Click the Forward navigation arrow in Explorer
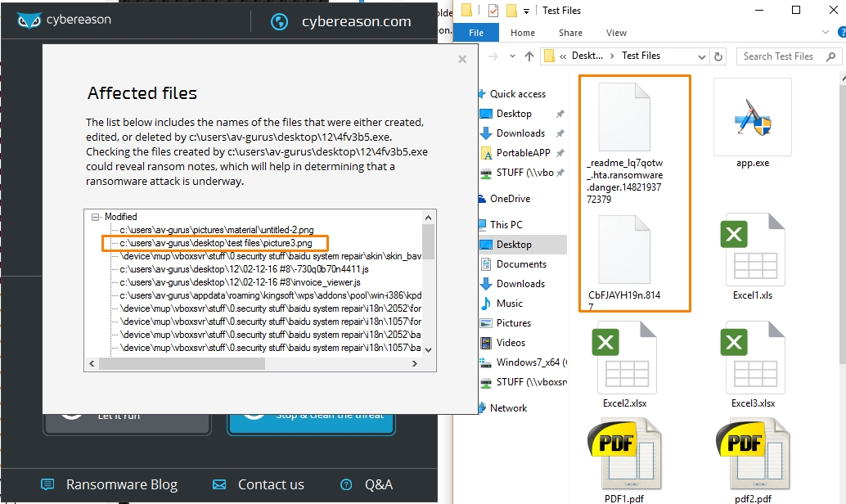Viewport: 846px width, 504px height. coord(493,56)
